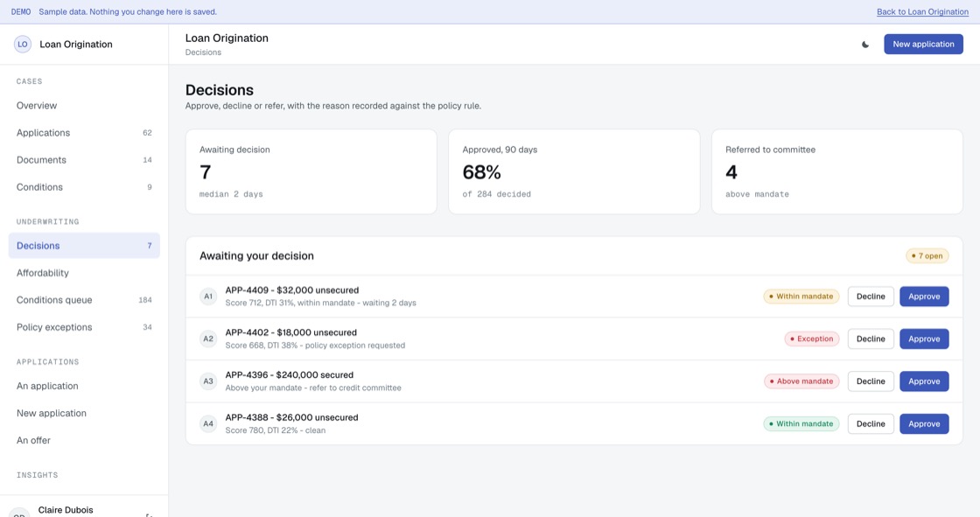980x517 pixels.
Task: Click the Above mandate tag on APP-4396
Action: (801, 381)
